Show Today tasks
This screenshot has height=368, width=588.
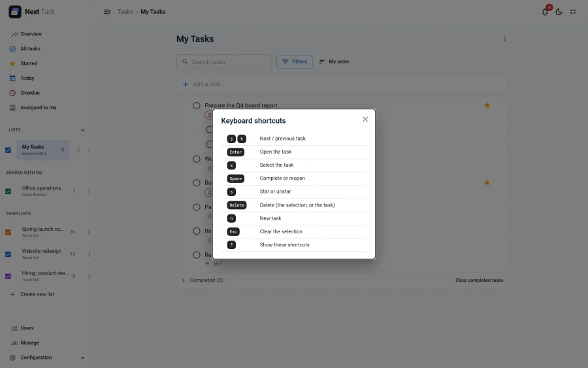27,78
